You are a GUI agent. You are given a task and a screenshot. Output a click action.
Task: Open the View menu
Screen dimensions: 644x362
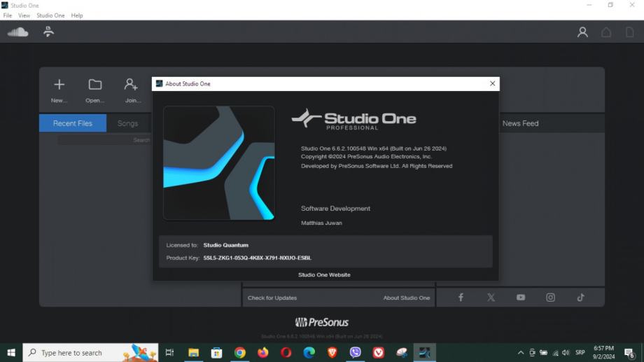pos(24,15)
